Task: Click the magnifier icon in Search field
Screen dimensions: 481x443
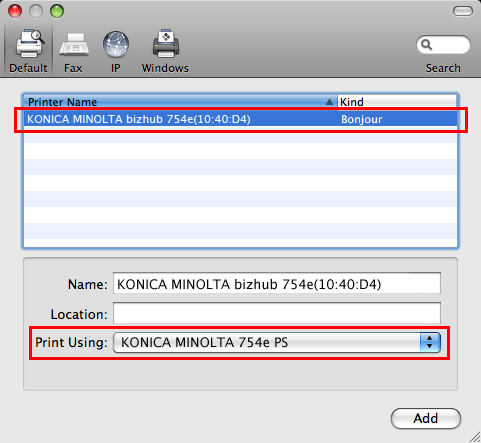Action: [x=426, y=44]
